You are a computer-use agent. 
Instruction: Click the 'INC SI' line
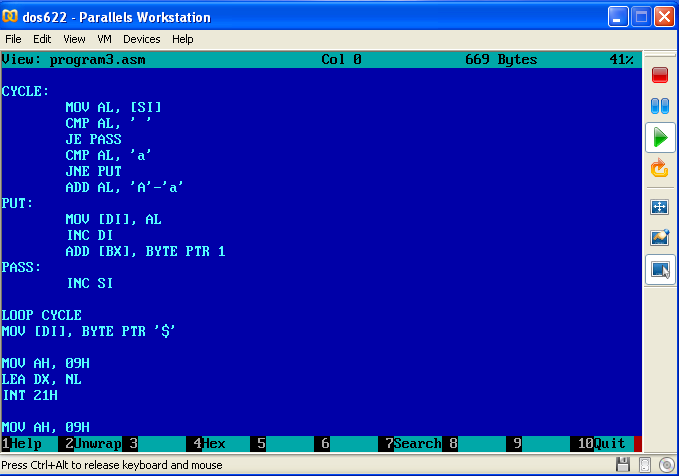tap(90, 283)
